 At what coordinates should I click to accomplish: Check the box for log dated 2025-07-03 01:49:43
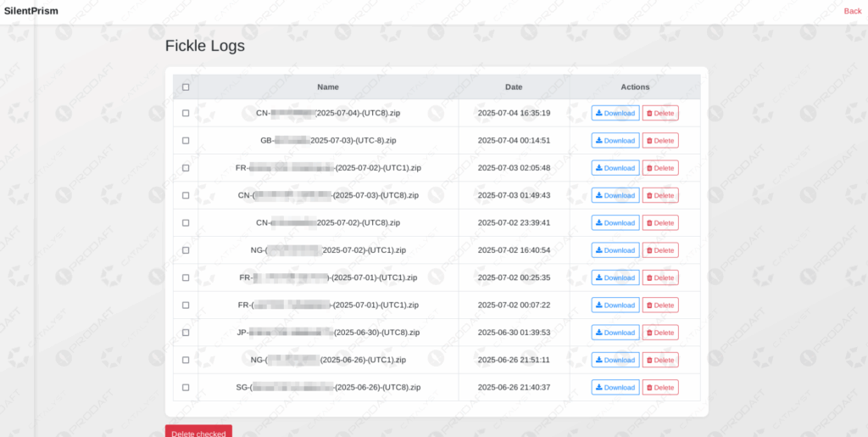click(x=186, y=195)
